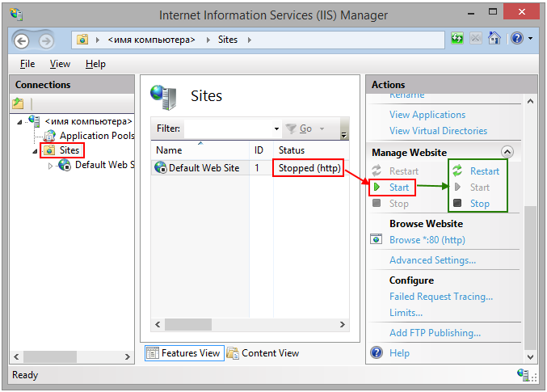547x392 pixels.
Task: Click the Browse *:80 website icon
Action: 376,240
